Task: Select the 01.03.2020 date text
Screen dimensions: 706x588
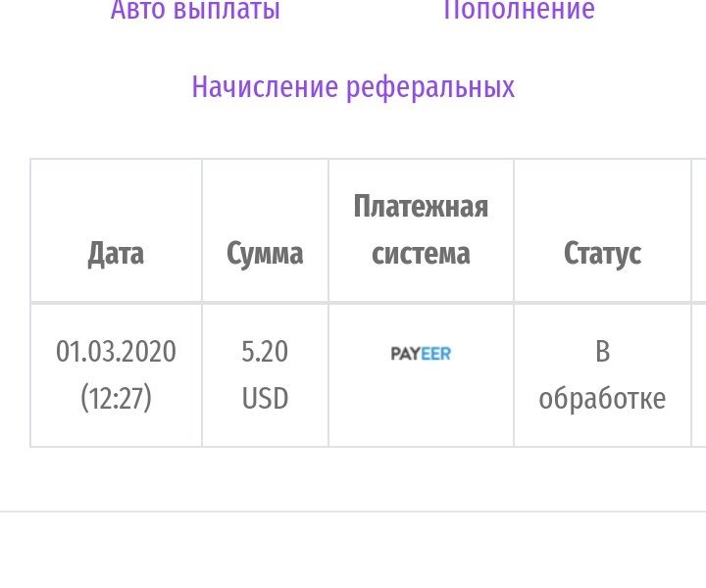Action: point(116,352)
